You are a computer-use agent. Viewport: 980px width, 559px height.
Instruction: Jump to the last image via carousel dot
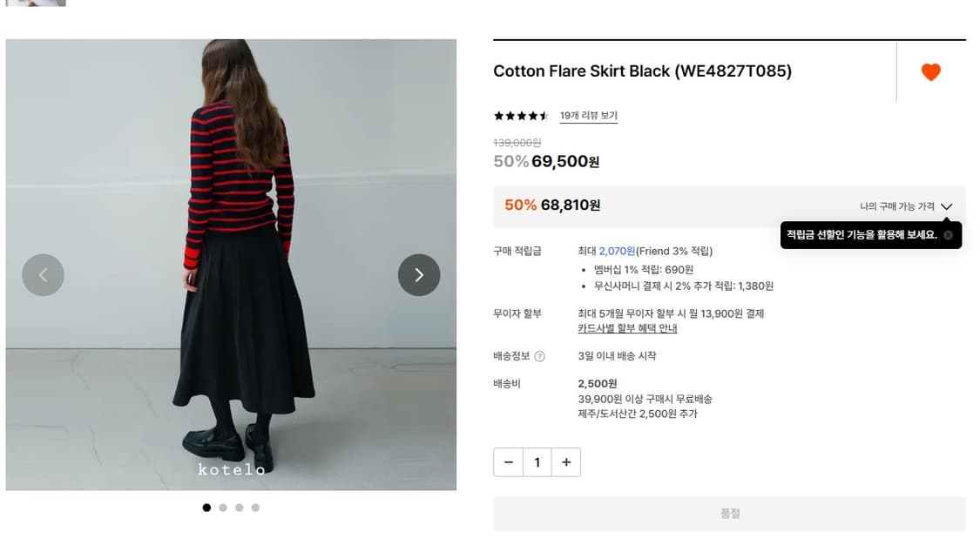255,507
